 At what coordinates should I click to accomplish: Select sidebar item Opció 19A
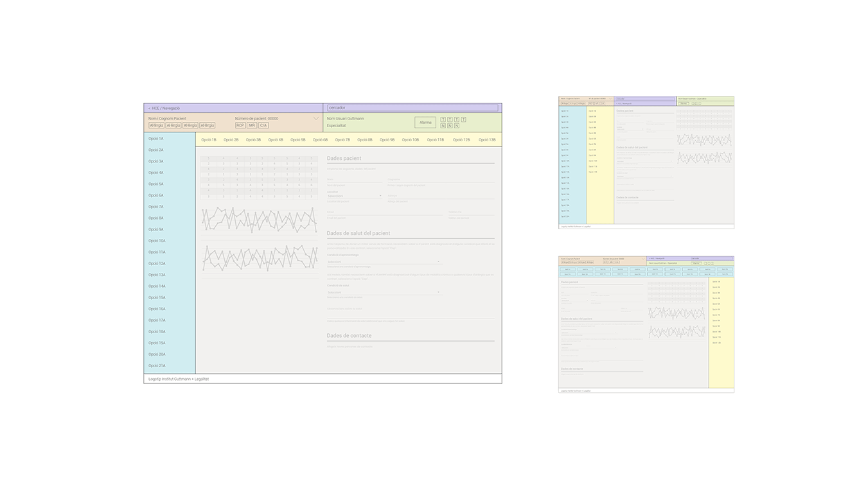point(157,343)
